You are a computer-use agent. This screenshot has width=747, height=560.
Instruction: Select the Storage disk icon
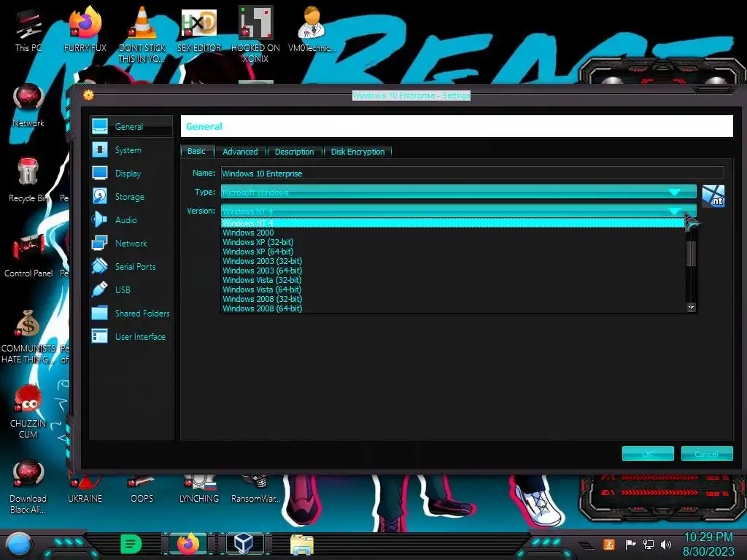point(100,196)
